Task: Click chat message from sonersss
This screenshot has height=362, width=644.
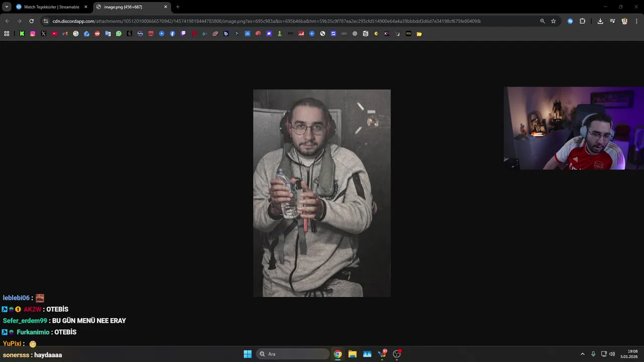Action: pos(48,355)
